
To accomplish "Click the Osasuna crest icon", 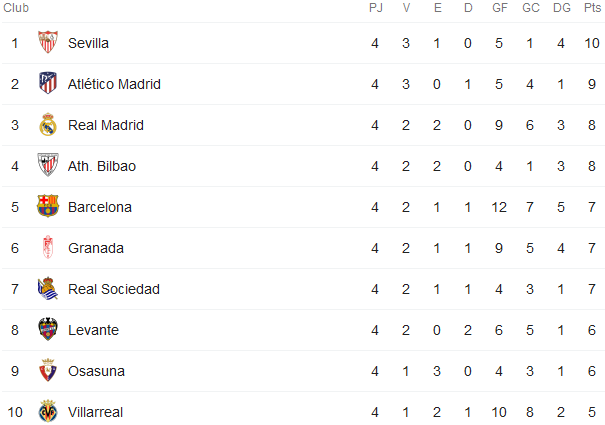I will click(48, 370).
